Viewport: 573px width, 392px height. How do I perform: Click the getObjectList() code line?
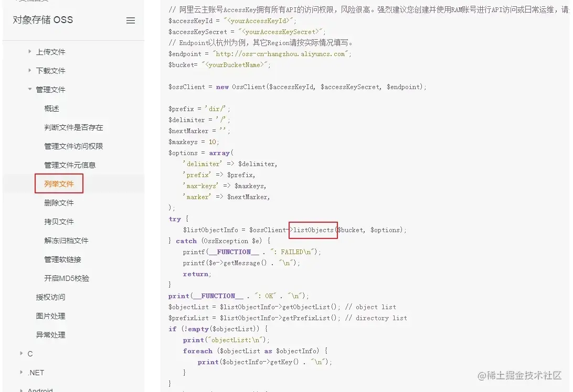click(x=282, y=307)
